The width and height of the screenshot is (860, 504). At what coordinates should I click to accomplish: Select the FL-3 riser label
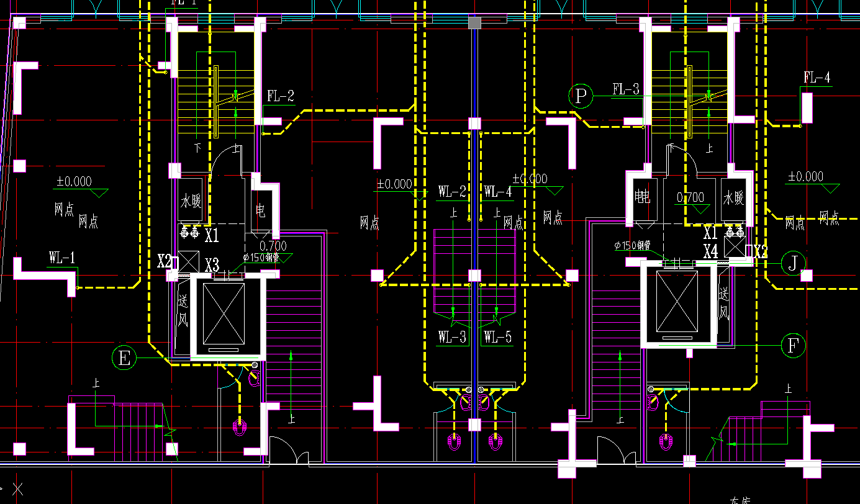pos(625,89)
